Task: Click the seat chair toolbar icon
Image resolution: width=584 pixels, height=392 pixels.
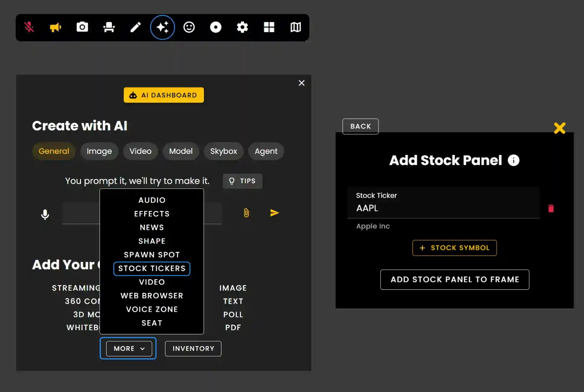Action: tap(109, 27)
